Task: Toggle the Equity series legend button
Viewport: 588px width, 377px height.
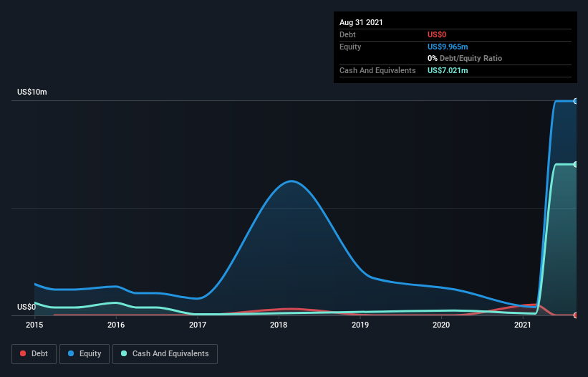Action: (85, 354)
